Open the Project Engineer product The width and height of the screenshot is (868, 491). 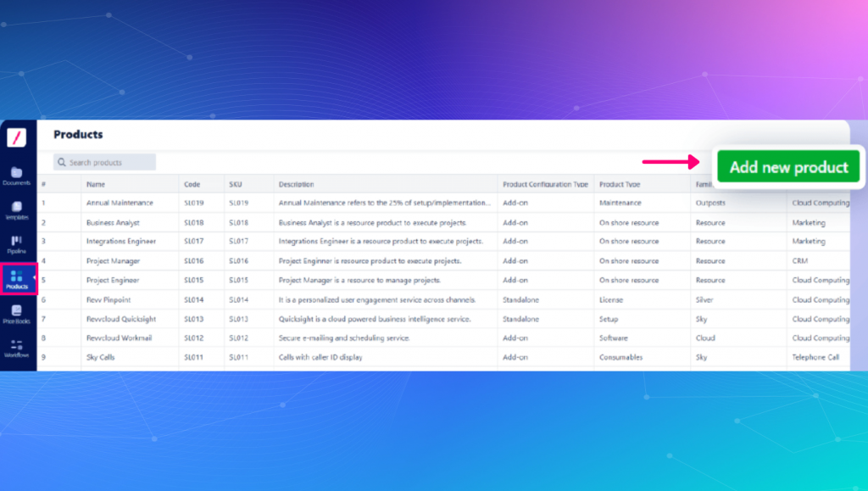pos(113,280)
